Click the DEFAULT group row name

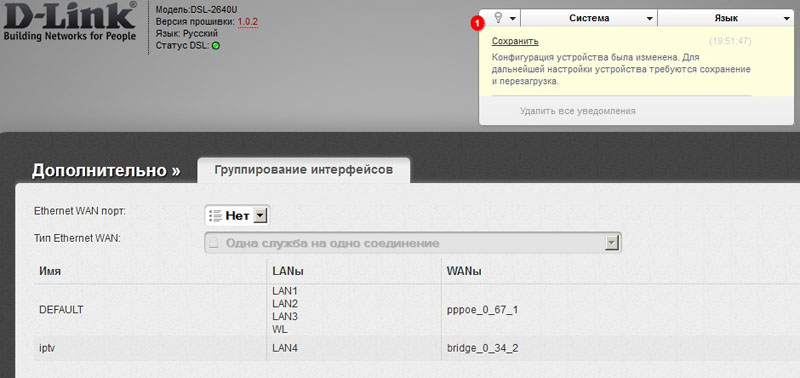61,310
